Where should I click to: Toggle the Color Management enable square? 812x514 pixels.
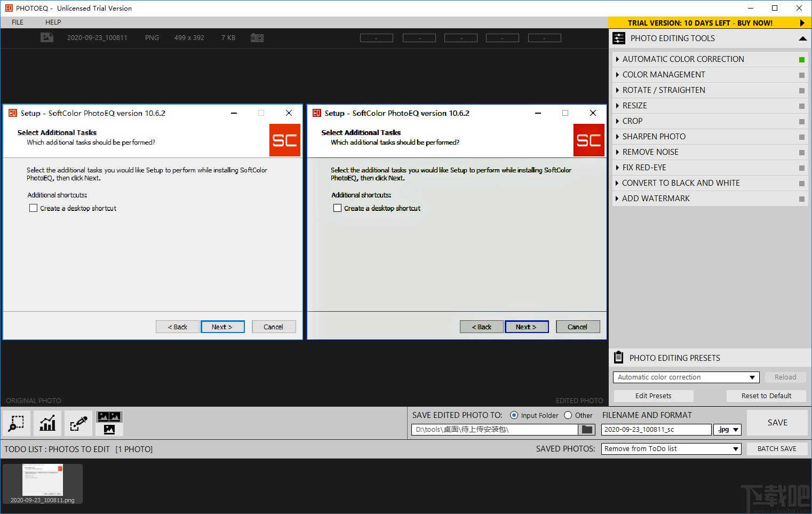(x=802, y=75)
